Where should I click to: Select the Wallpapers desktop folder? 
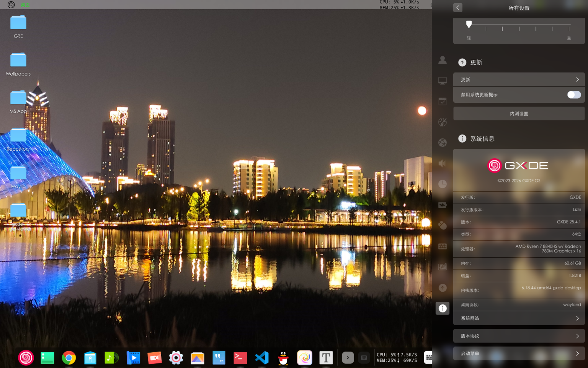(18, 64)
